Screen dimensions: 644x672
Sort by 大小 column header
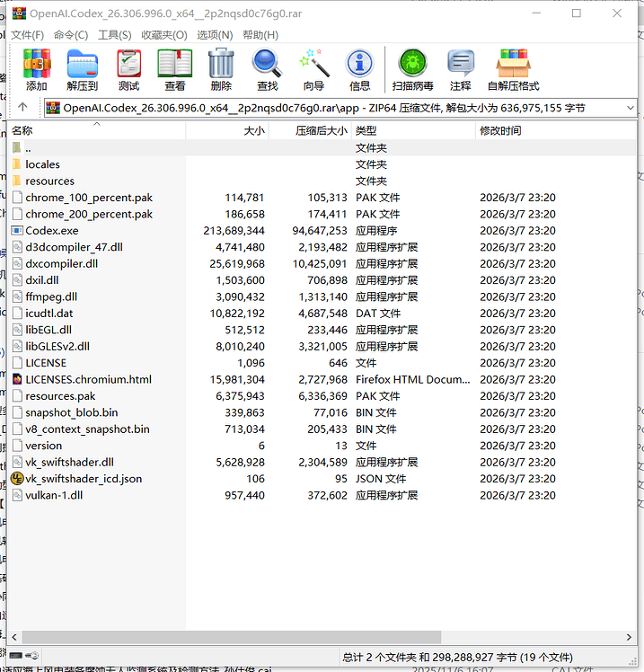(x=227, y=130)
